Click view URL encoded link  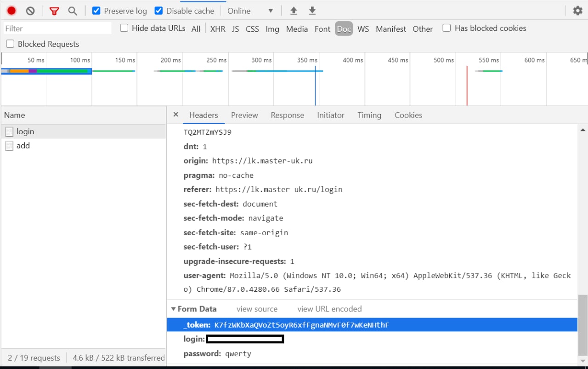click(329, 309)
